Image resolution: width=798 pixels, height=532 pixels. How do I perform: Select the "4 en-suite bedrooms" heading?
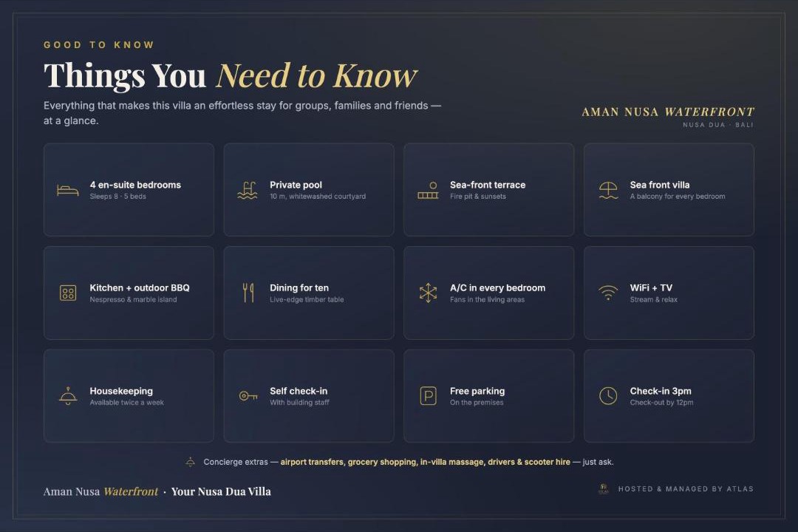(135, 185)
